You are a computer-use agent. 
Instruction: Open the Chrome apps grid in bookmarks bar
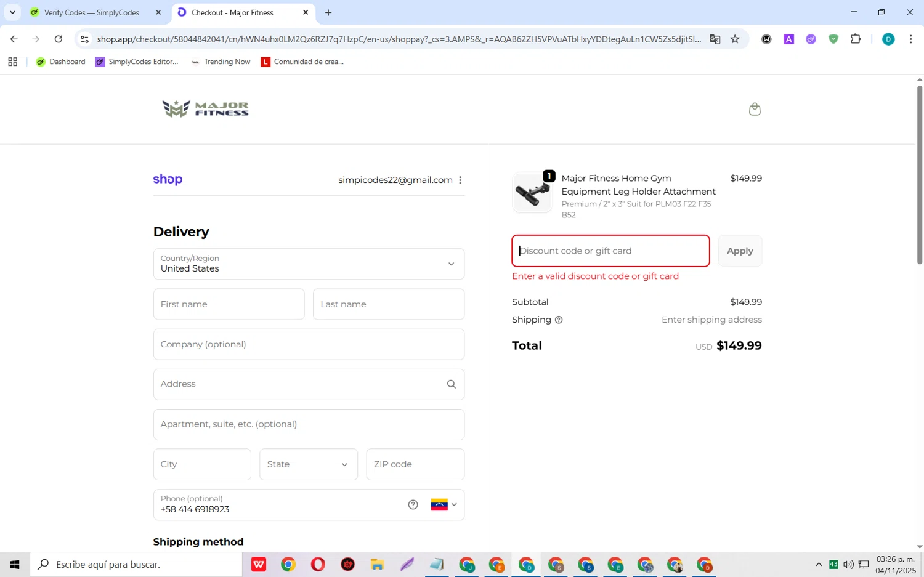[12, 62]
